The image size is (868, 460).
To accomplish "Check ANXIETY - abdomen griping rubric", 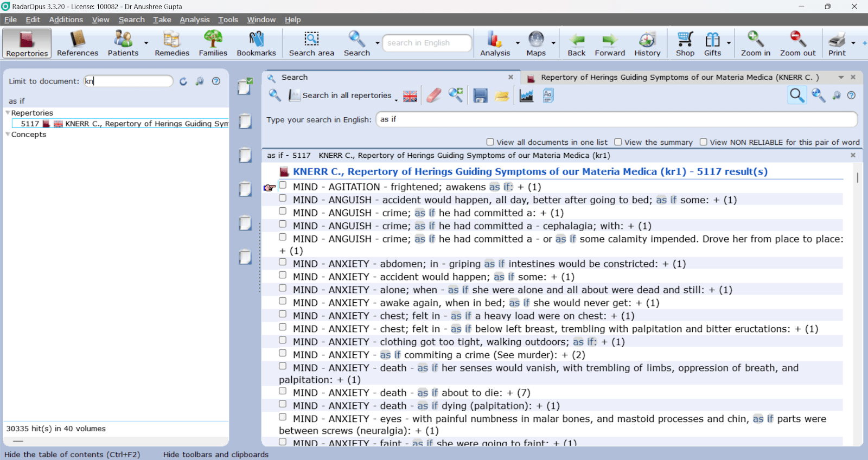I will point(283,262).
